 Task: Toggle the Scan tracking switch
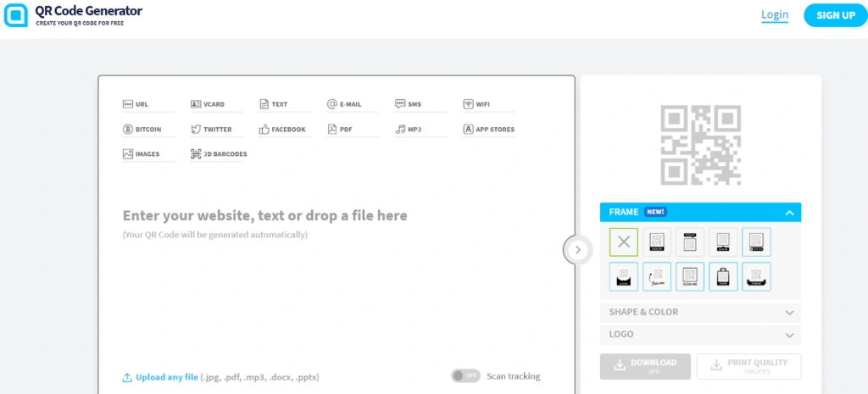(465, 376)
